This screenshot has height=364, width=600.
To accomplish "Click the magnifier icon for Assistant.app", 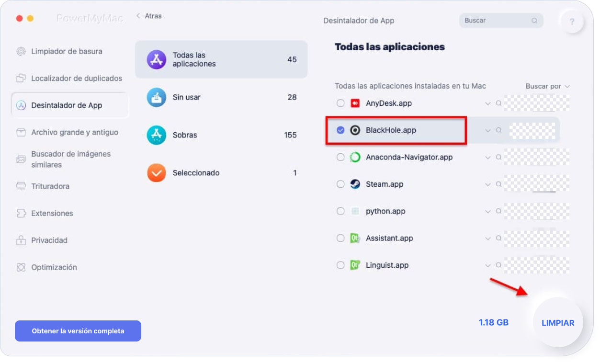I will point(498,238).
